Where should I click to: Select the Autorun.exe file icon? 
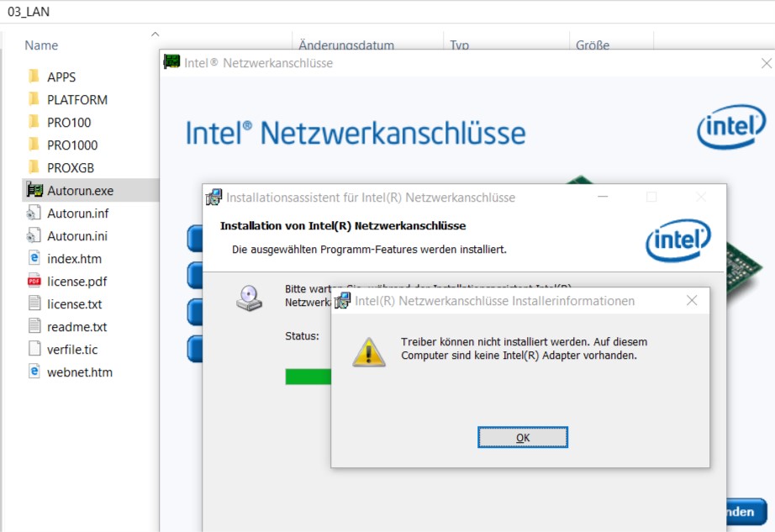(x=34, y=190)
